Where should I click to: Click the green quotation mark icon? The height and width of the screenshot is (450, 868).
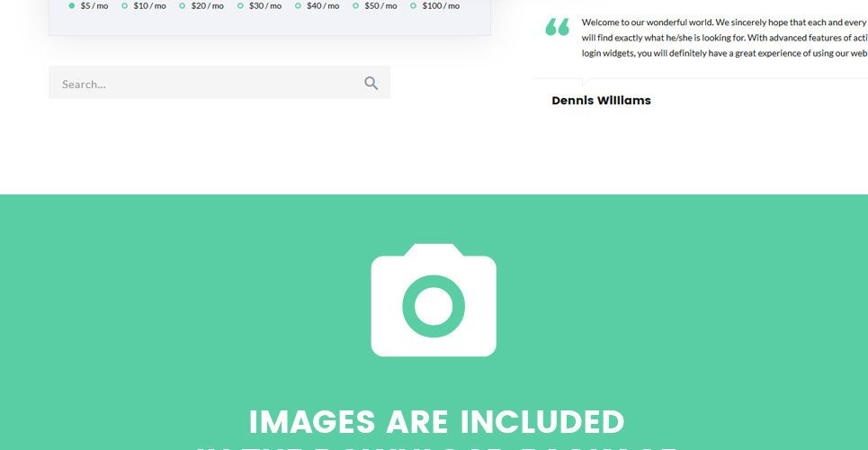pyautogui.click(x=558, y=28)
